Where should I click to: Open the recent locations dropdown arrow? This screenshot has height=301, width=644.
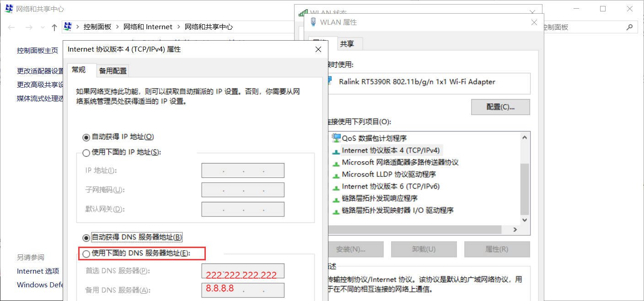coord(42,28)
